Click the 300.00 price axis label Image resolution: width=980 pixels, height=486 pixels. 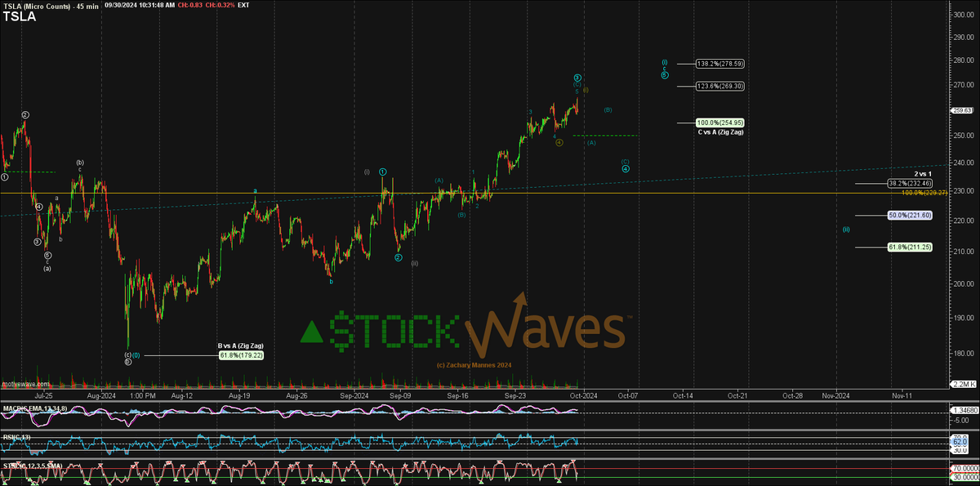pos(963,15)
